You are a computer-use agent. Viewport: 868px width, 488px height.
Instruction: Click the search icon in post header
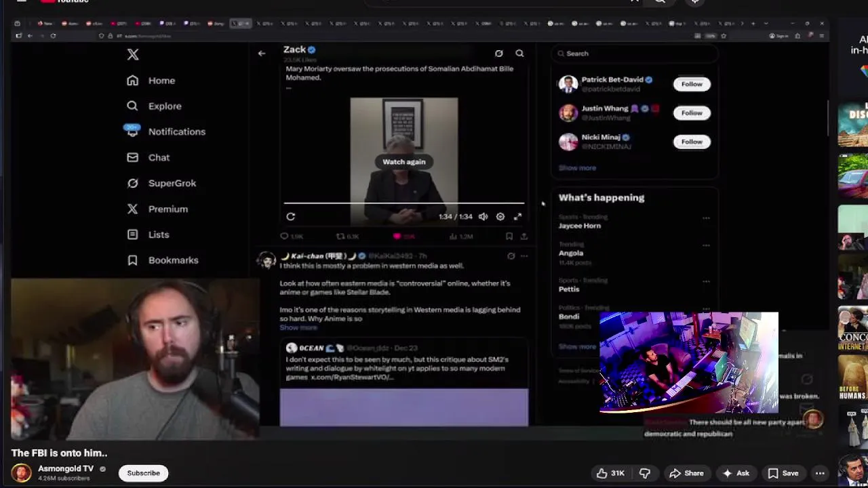[x=519, y=54]
